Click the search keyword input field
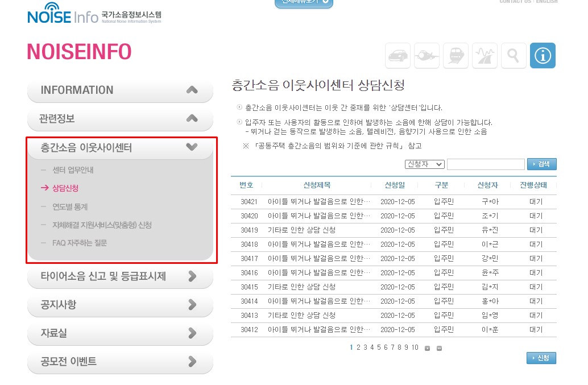The image size is (588, 385). (x=486, y=164)
